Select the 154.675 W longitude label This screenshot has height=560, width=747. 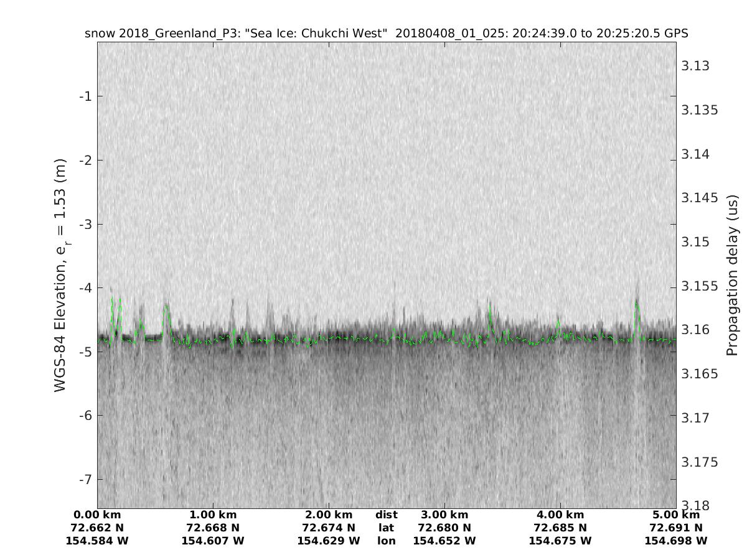click(560, 541)
